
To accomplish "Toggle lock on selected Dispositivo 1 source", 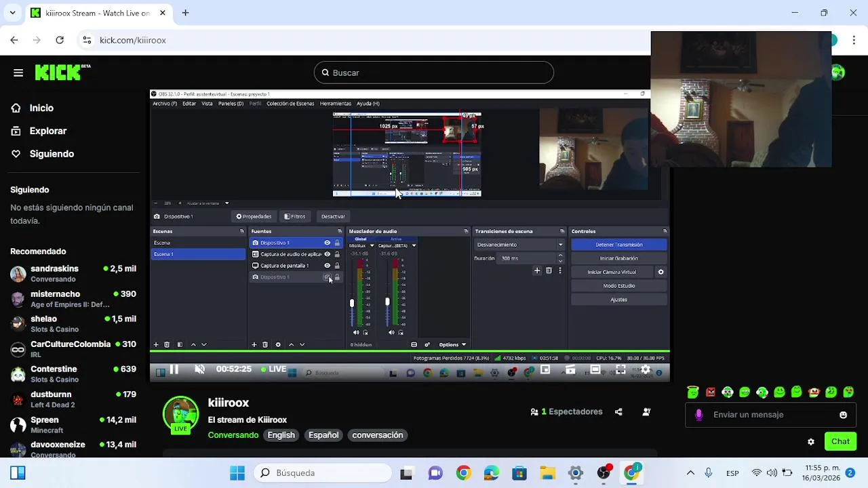I will click(337, 243).
